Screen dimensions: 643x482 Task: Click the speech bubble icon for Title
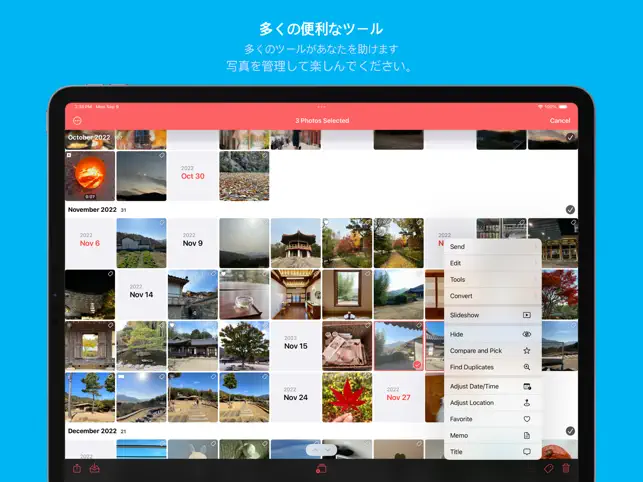pos(527,452)
